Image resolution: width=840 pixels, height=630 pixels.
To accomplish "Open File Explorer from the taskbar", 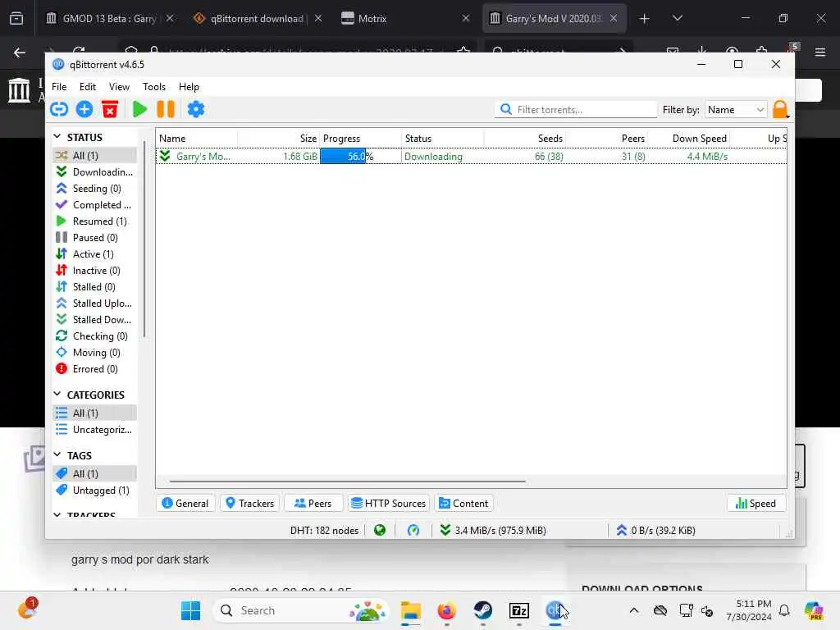I will (x=410, y=610).
